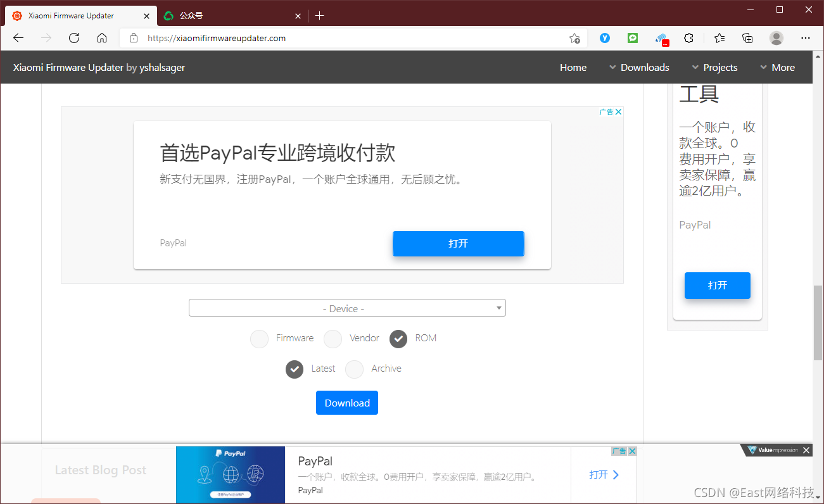
Task: Reload the current page
Action: pos(74,38)
